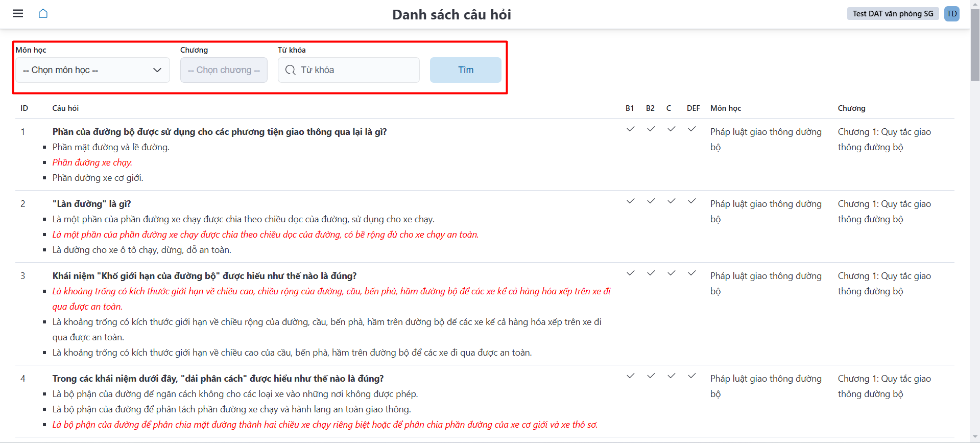Select question 1 title 'Phần của đường bộ...'
This screenshot has width=980, height=443.
pos(220,132)
